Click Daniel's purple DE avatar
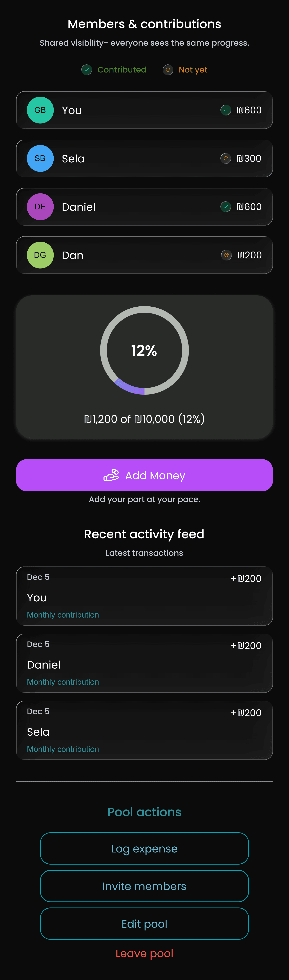The width and height of the screenshot is (289, 980). [40, 207]
